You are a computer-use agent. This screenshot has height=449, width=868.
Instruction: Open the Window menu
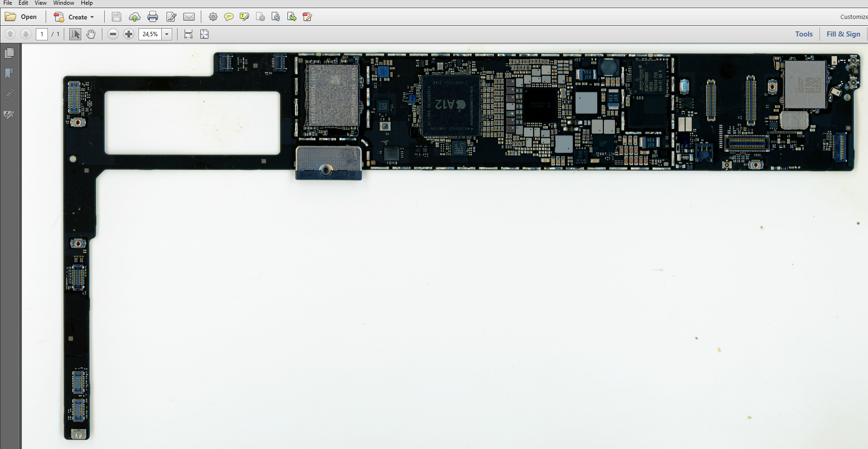coord(63,3)
